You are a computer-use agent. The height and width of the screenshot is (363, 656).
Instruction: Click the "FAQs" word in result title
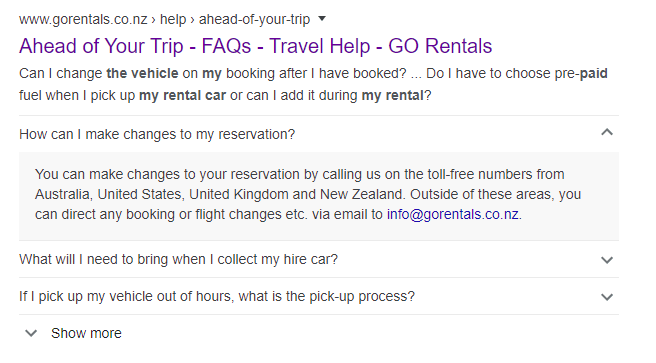point(226,46)
